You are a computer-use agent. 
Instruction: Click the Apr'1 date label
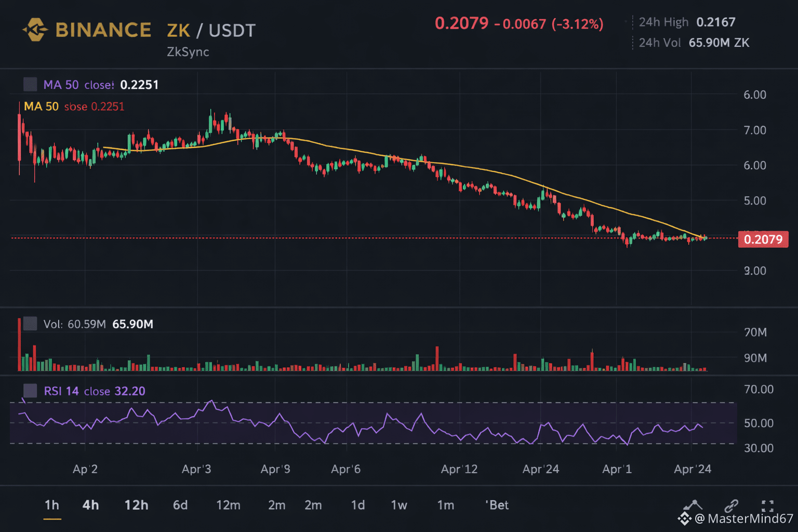(617, 469)
